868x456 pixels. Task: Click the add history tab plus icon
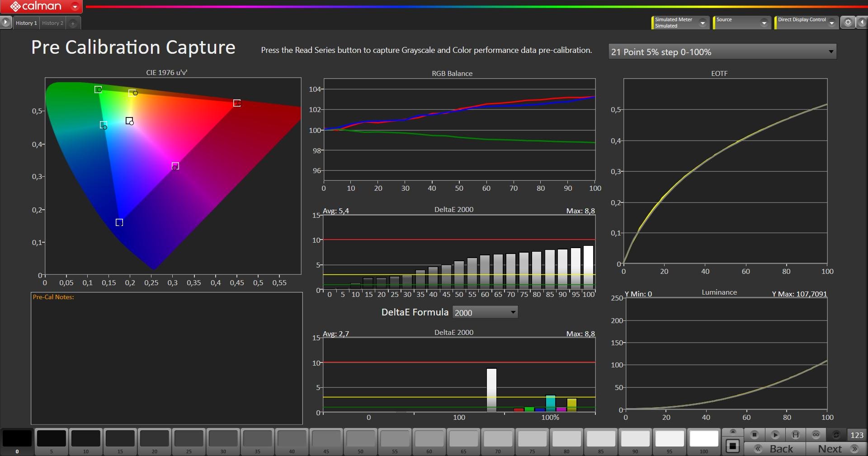pyautogui.click(x=73, y=23)
